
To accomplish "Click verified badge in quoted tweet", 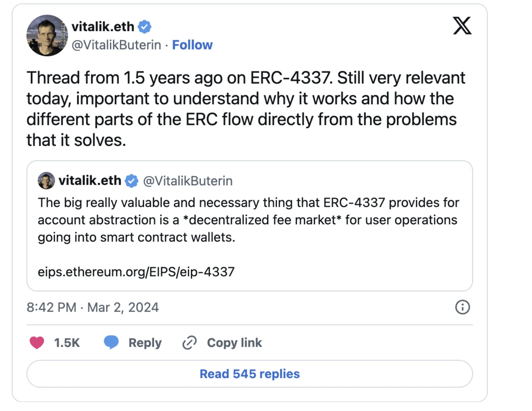I will (x=131, y=181).
